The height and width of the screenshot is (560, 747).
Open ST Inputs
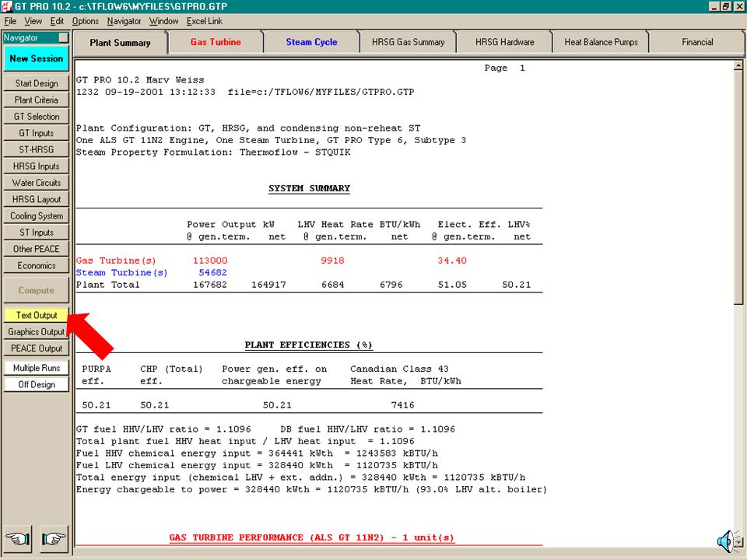coord(37,233)
